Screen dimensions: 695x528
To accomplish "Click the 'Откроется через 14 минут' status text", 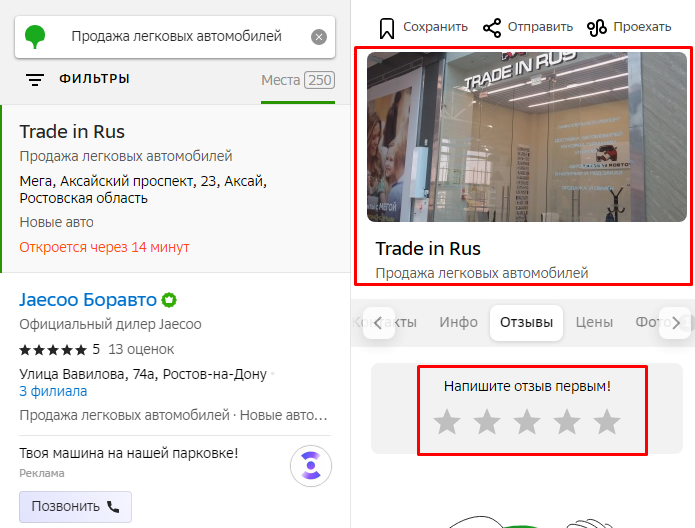I will click(x=104, y=247).
